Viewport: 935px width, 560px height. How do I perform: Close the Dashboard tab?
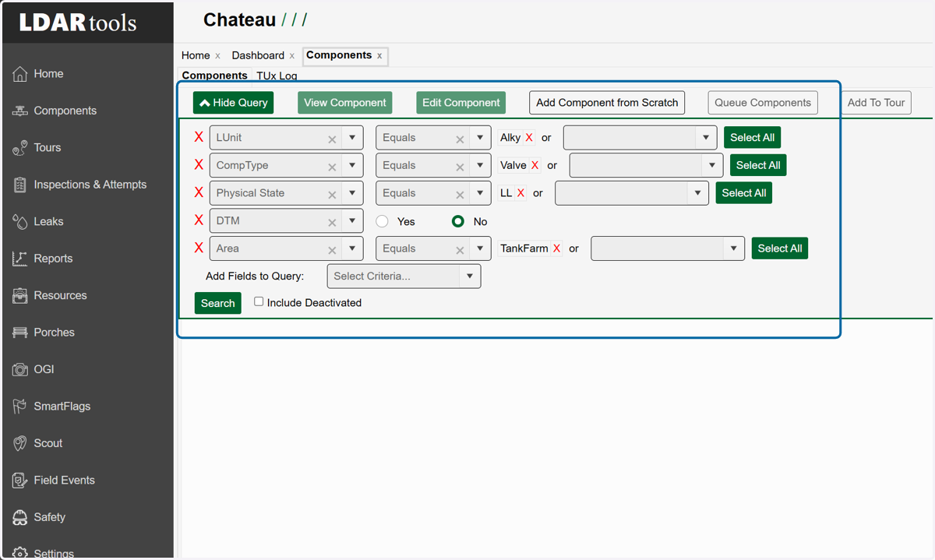(x=292, y=56)
